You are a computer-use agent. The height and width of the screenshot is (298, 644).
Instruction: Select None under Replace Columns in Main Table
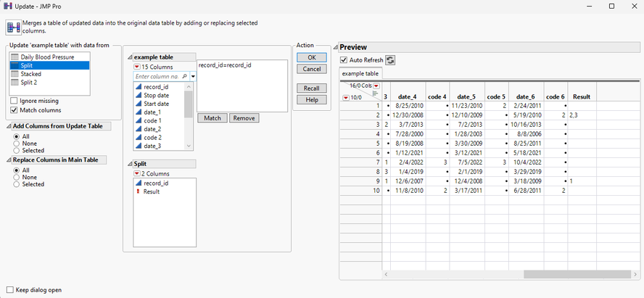(17, 178)
